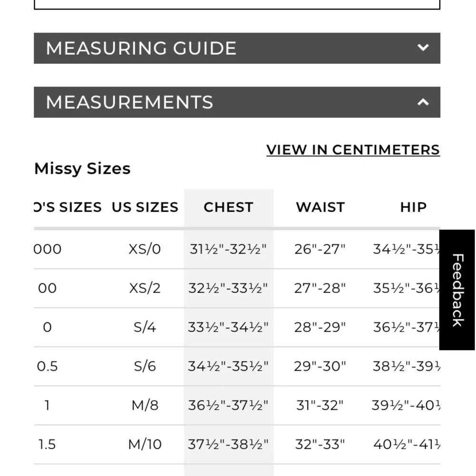
Task: Collapse the Measurements chevron arrow
Action: (x=423, y=102)
